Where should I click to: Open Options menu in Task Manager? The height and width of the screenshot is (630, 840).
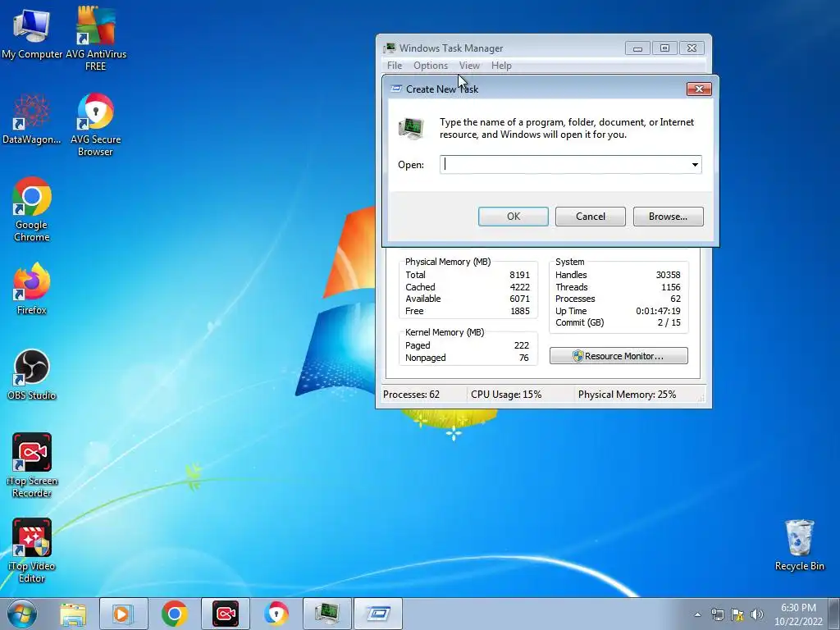point(431,66)
